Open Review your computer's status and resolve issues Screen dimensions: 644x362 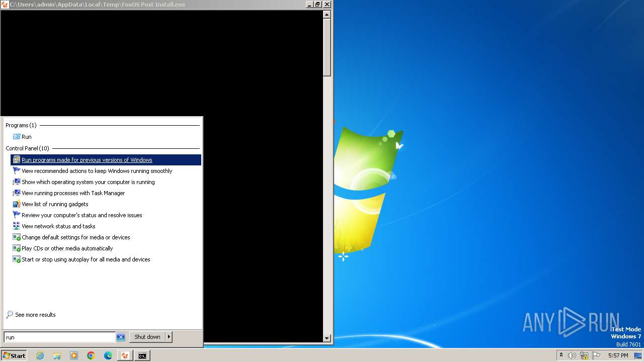[x=106, y=215]
